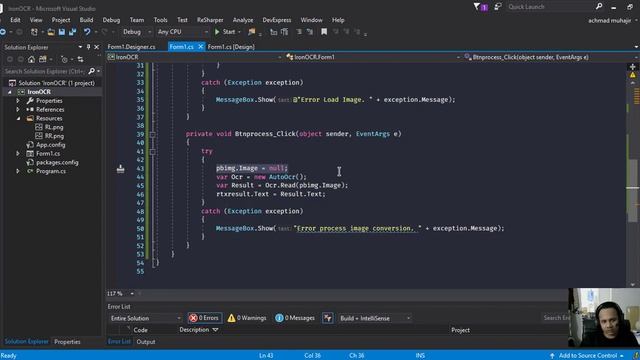Close the Solution Explorer panel
Viewport: 640px width, 360px height.
pos(97,47)
